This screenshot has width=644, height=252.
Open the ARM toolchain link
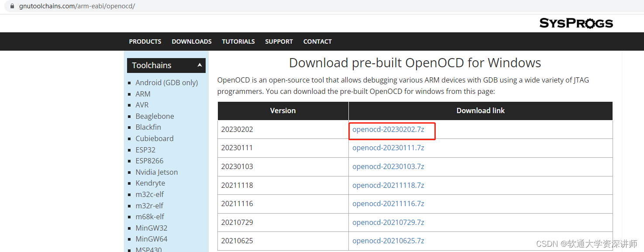point(143,94)
